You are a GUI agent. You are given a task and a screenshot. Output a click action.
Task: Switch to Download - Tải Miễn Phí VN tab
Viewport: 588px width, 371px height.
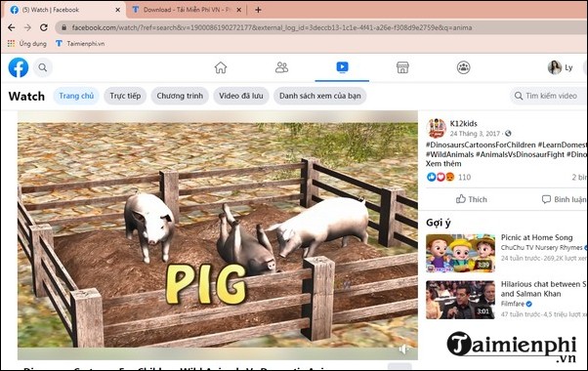(186, 10)
